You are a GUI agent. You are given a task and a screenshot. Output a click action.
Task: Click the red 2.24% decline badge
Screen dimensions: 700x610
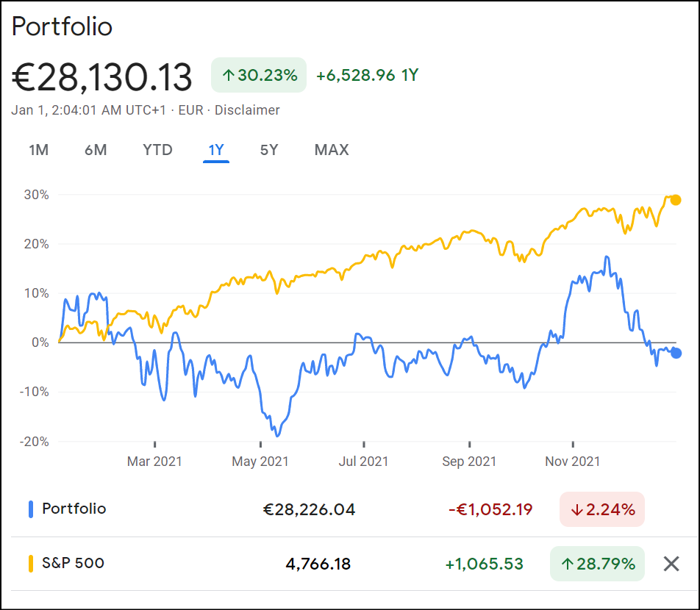tap(601, 509)
